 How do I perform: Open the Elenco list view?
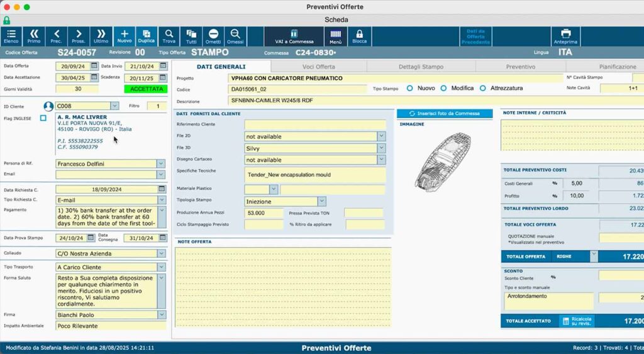[x=11, y=36]
